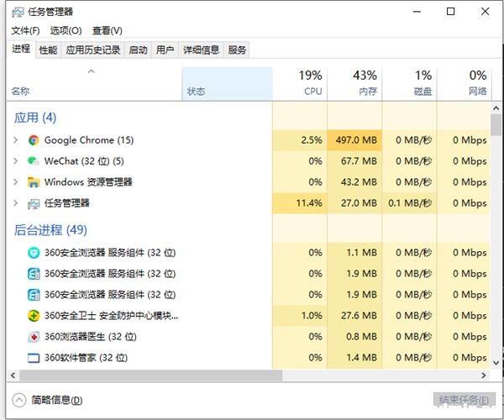Click the 1.4 MB memory cell
This screenshot has width=504, height=420.
point(354,357)
